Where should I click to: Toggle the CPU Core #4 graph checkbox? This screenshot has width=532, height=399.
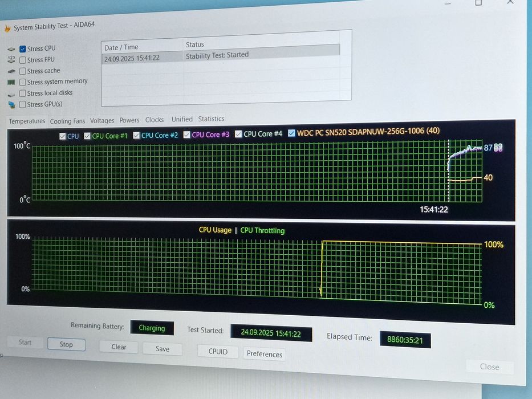238,134
